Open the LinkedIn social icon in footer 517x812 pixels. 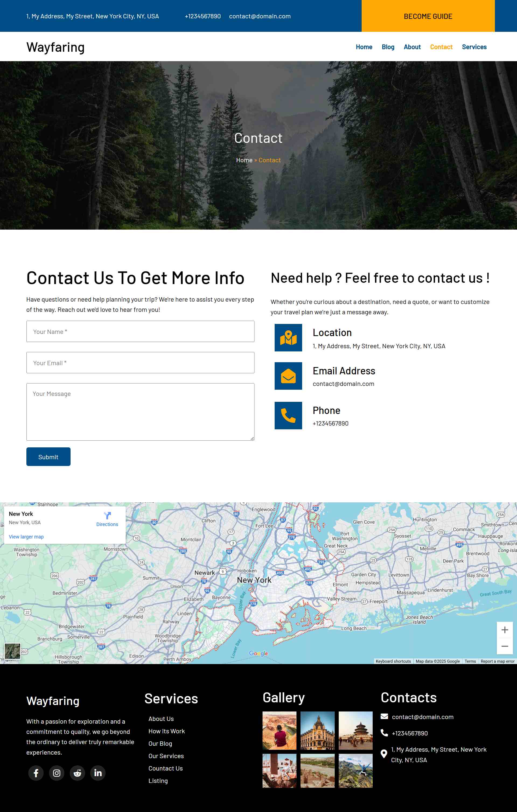click(x=98, y=773)
